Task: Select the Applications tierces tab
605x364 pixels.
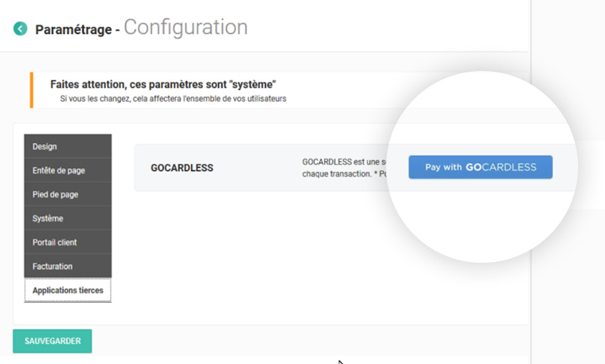Action: tap(68, 290)
